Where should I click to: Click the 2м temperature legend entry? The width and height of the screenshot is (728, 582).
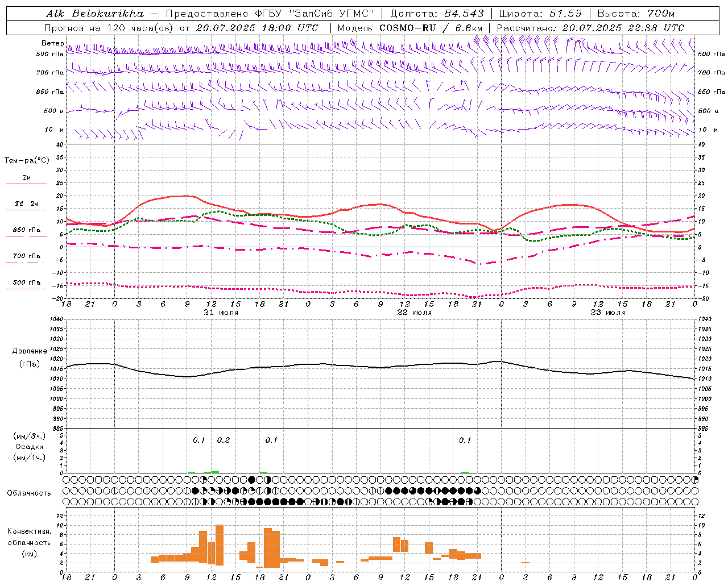click(27, 178)
